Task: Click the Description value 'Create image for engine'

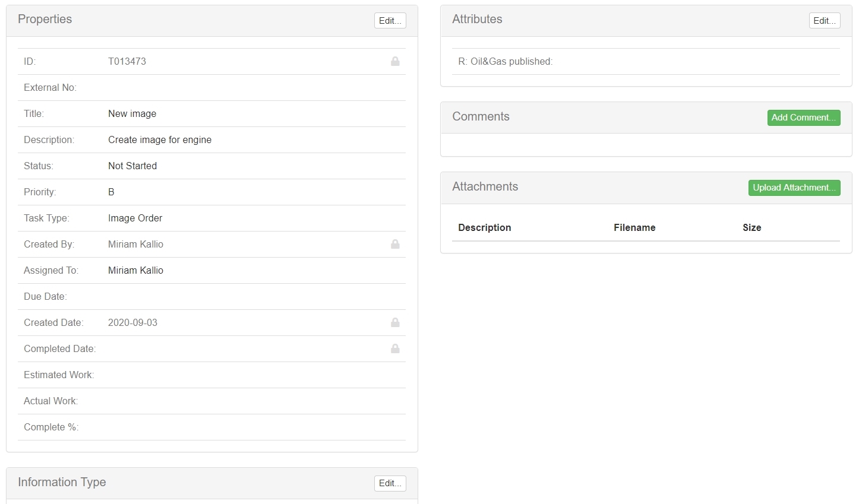Action: [159, 140]
